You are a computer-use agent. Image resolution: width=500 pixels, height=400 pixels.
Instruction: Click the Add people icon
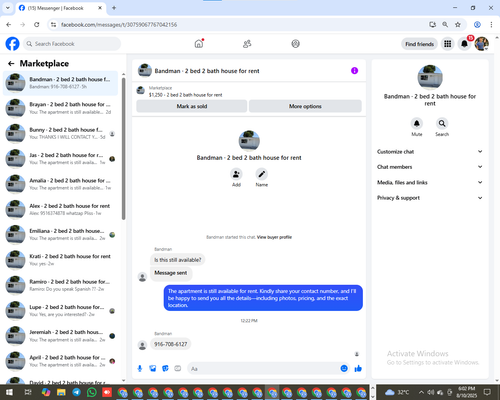[x=236, y=174]
